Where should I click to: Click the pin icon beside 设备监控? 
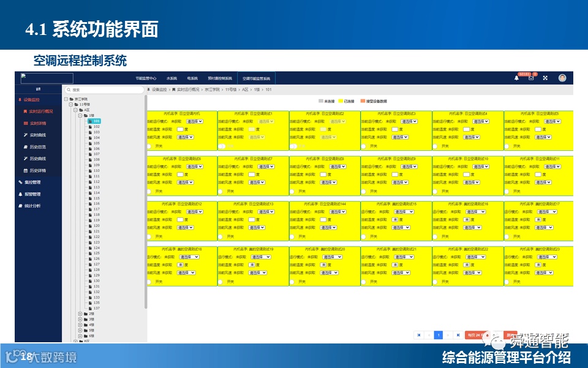20,100
